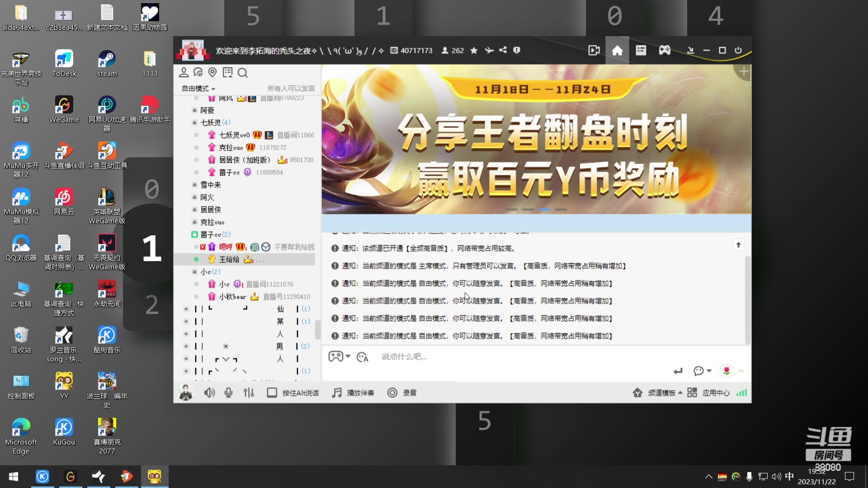Mute the speaker volume icon
Screen dimensions: 868x488
point(209,393)
